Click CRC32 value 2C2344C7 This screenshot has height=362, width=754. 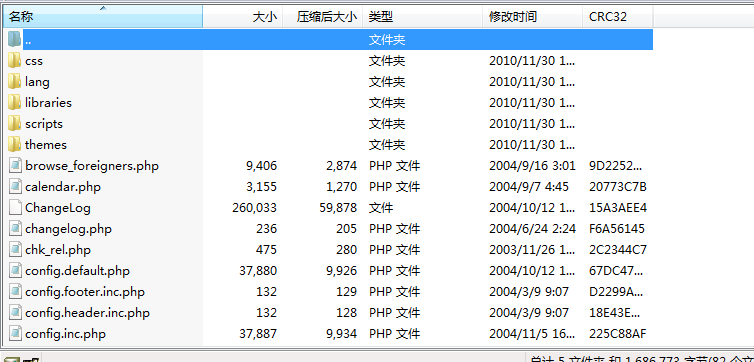coord(618,250)
